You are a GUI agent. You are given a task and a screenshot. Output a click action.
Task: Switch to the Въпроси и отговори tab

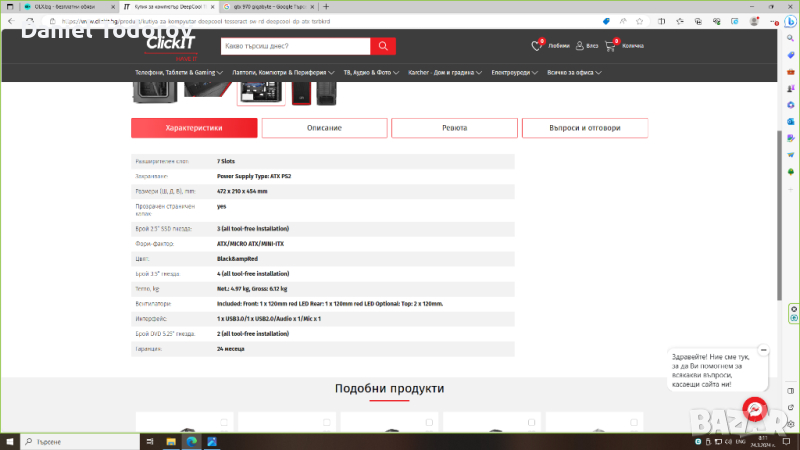(584, 128)
